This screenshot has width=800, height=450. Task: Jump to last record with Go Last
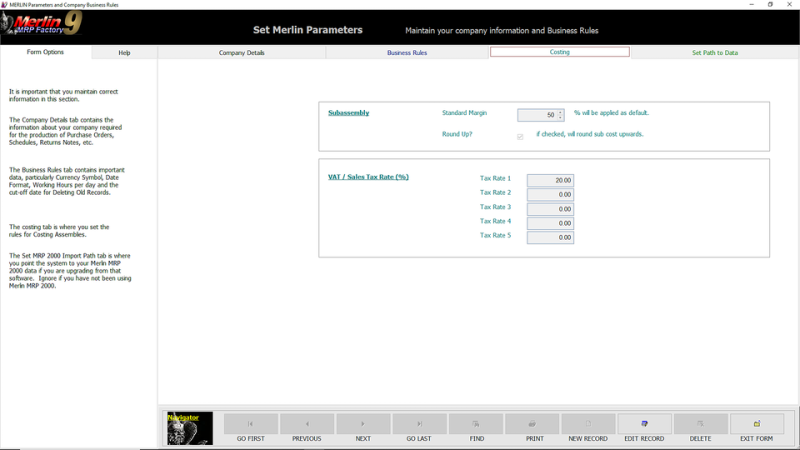(419, 424)
